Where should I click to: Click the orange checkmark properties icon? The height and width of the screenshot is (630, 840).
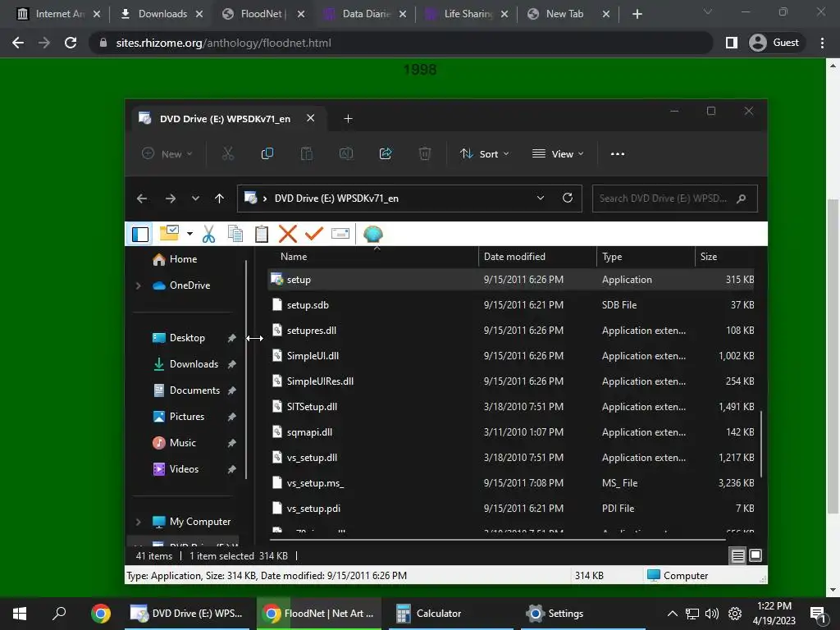[x=314, y=234]
